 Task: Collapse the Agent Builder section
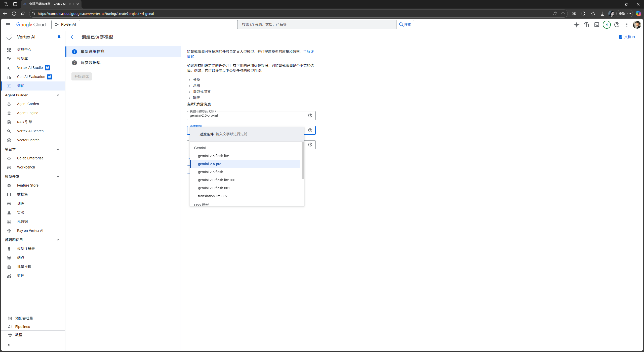[58, 95]
